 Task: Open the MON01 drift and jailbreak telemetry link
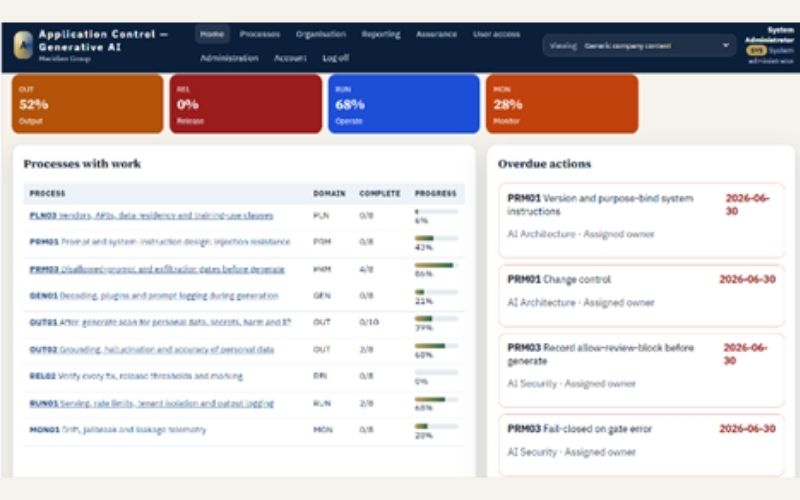pos(118,430)
